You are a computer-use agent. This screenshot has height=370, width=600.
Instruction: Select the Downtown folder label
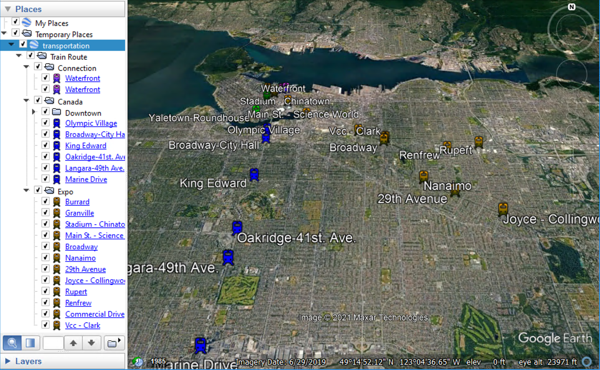(x=83, y=113)
